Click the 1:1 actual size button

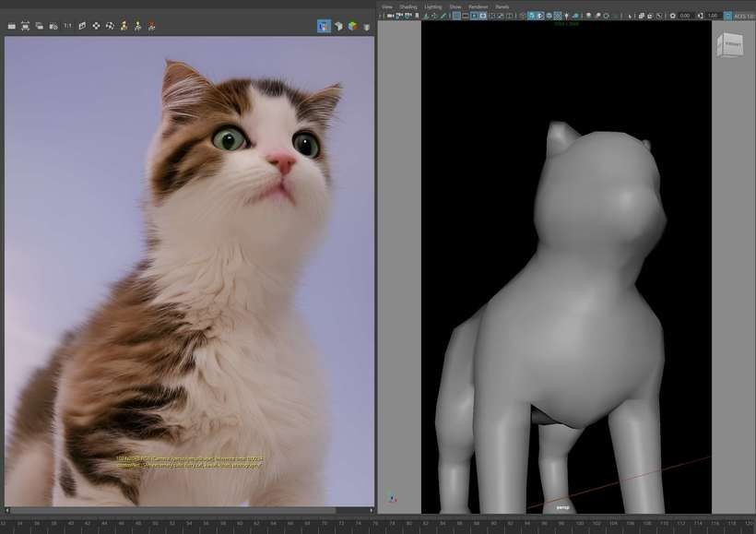point(67,26)
